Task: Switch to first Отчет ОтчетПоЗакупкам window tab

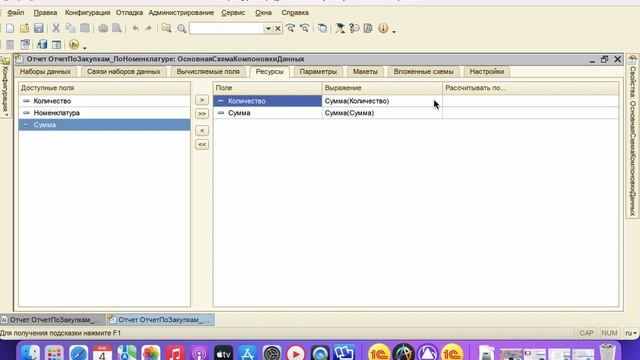Action: pyautogui.click(x=52, y=320)
